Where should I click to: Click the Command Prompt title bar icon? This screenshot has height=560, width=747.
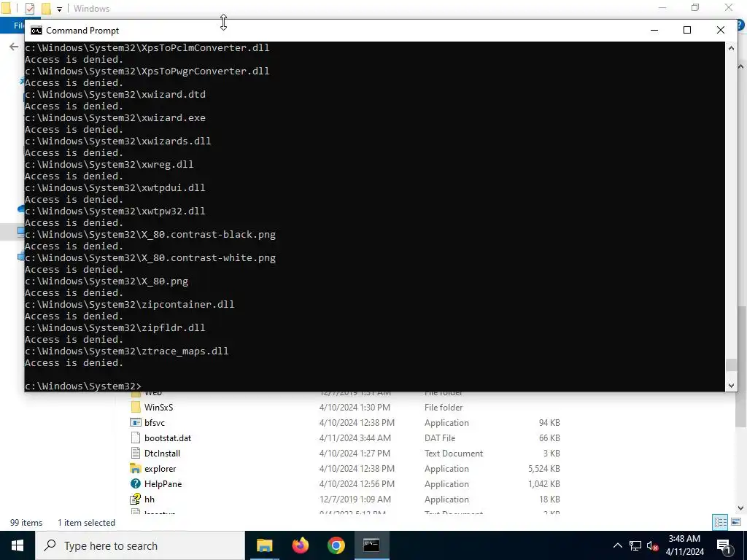coord(36,31)
